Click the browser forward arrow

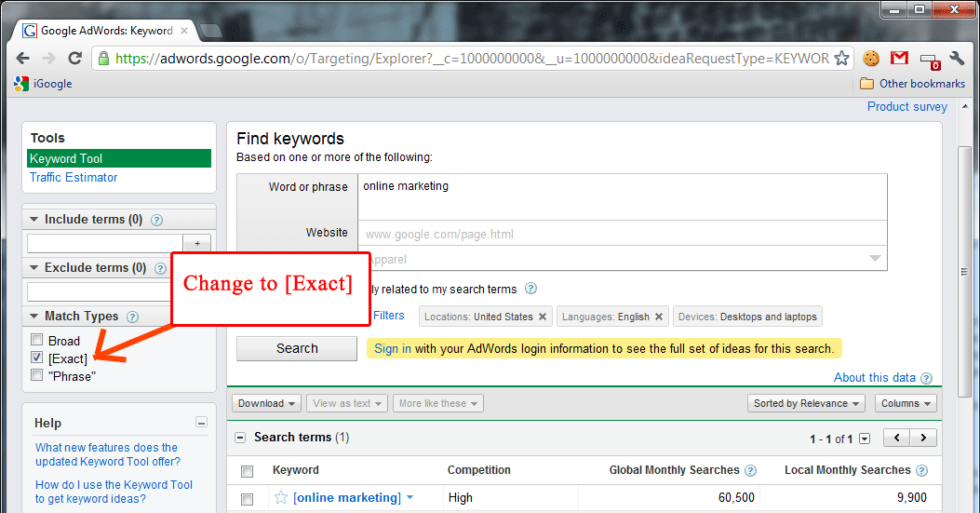48,58
